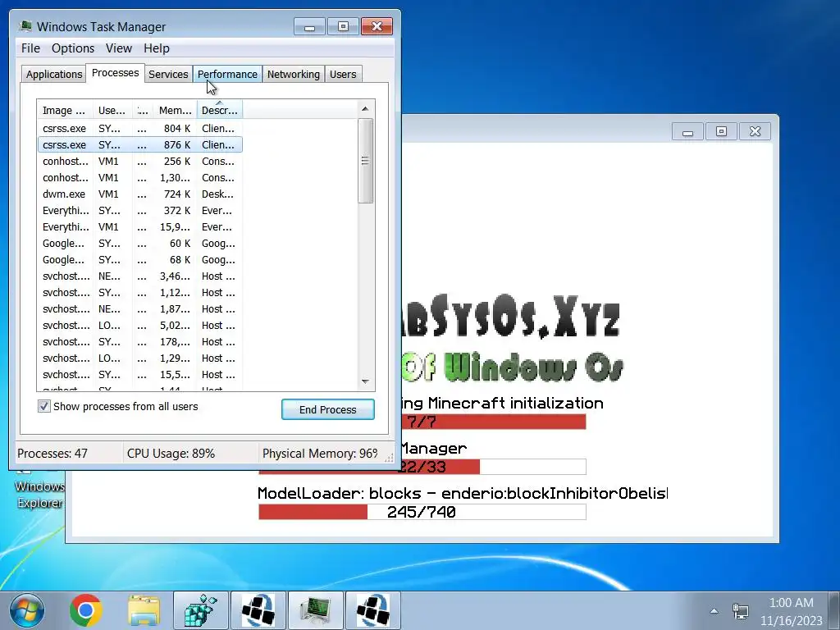The height and width of the screenshot is (630, 840).
Task: Select the Google process with 68 K
Action: tap(139, 260)
